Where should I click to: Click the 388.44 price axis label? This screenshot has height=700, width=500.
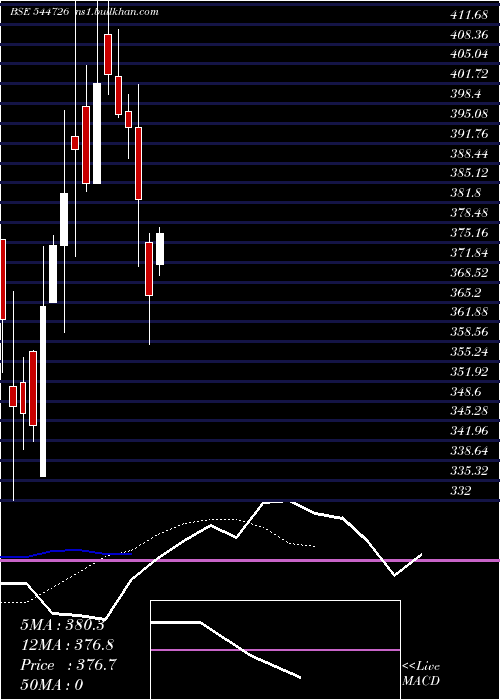click(469, 154)
